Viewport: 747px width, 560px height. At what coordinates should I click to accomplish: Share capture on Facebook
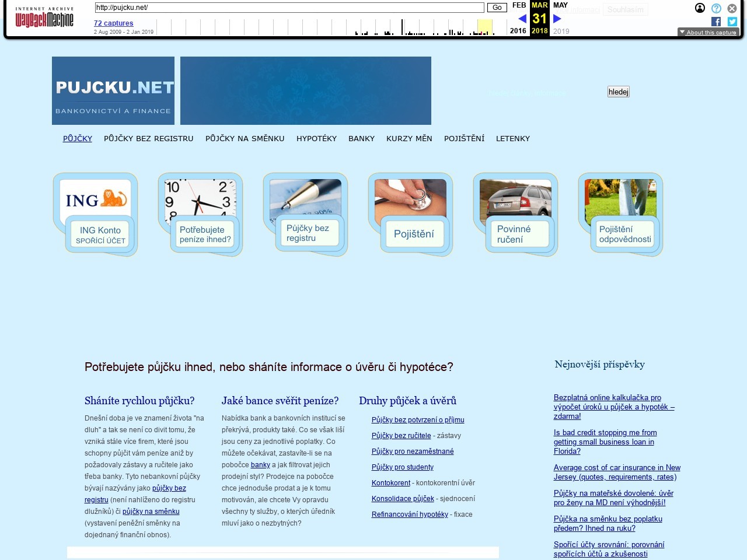[x=716, y=22]
